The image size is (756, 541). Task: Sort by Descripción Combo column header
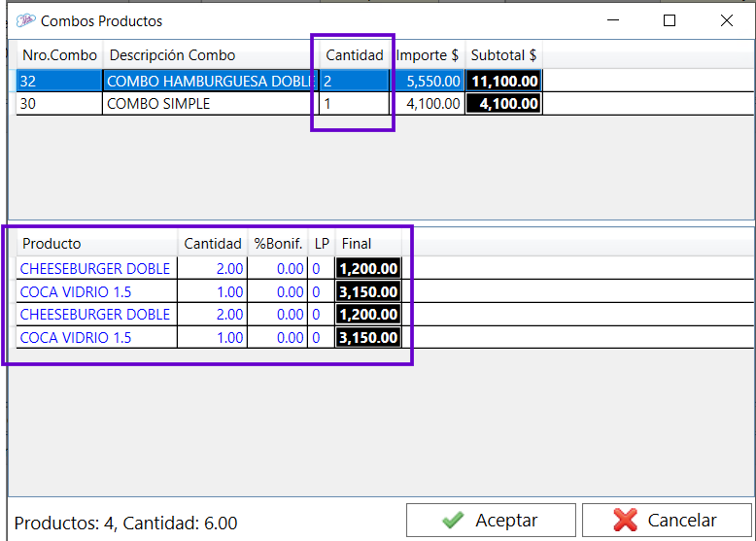tap(210, 55)
